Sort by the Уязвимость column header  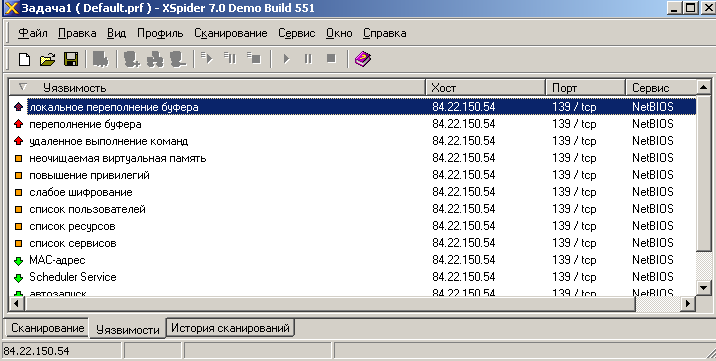(x=218, y=88)
